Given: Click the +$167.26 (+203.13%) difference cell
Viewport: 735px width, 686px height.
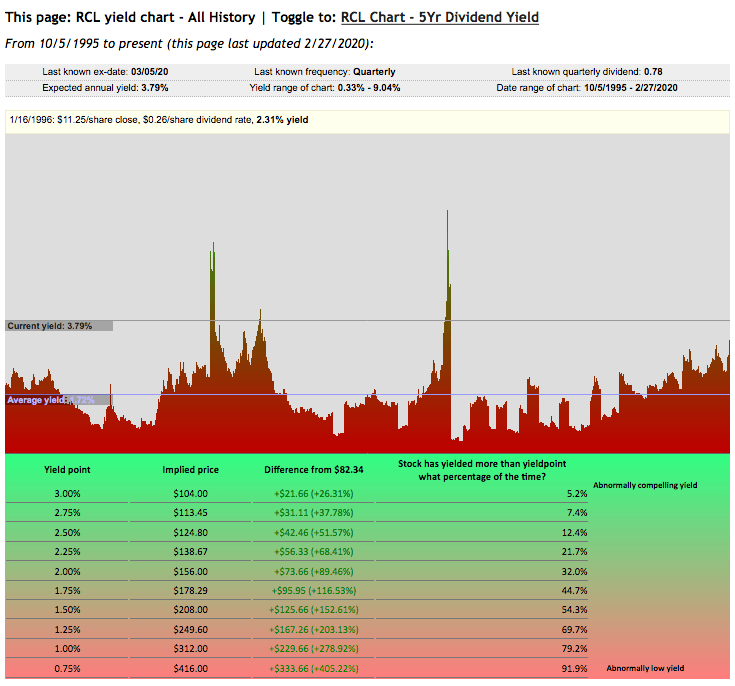Looking at the screenshot, I should (314, 630).
